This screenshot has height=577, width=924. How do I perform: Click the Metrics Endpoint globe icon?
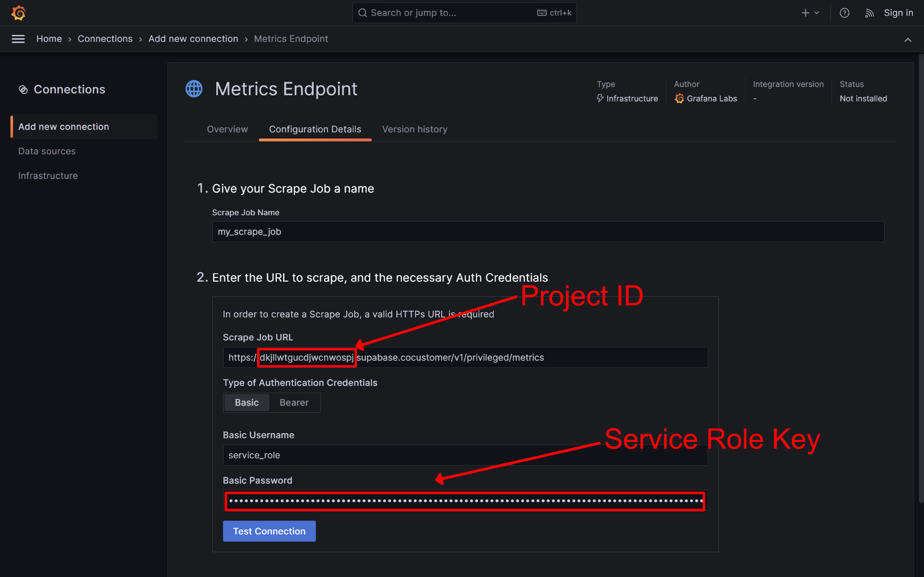click(x=194, y=89)
